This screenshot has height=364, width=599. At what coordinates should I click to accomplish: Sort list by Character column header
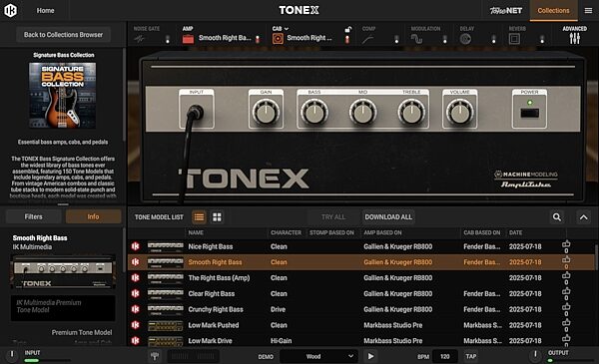point(286,232)
